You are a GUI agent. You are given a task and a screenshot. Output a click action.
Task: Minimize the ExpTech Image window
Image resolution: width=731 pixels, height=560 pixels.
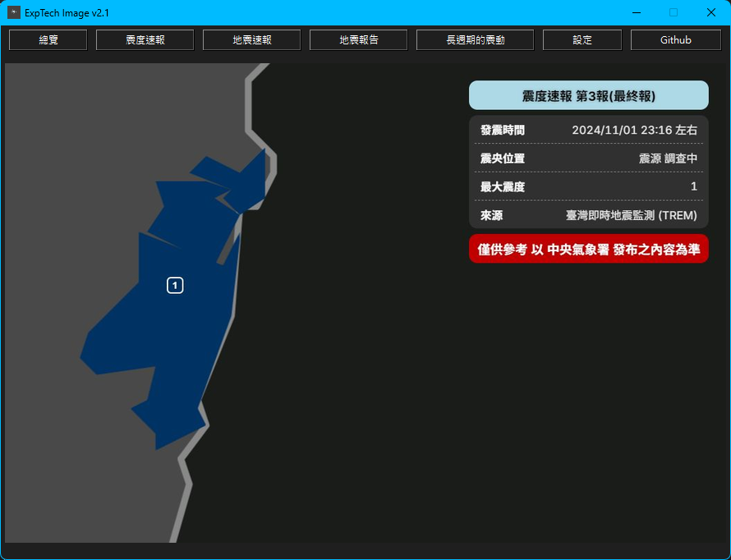pos(636,12)
